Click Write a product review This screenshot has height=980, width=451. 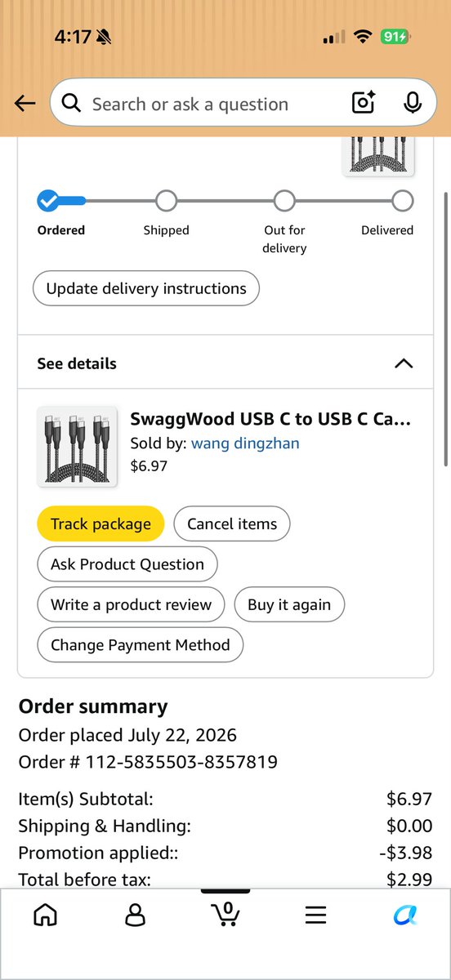click(131, 604)
